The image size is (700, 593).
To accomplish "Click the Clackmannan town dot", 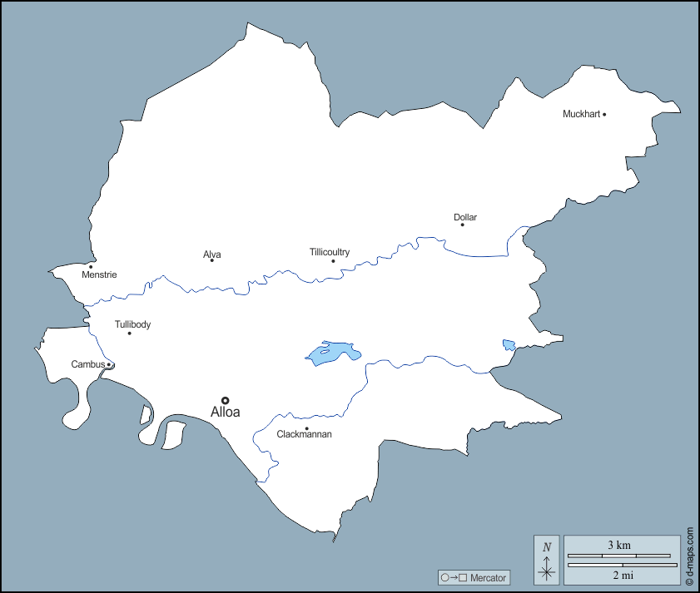I will tap(306, 428).
